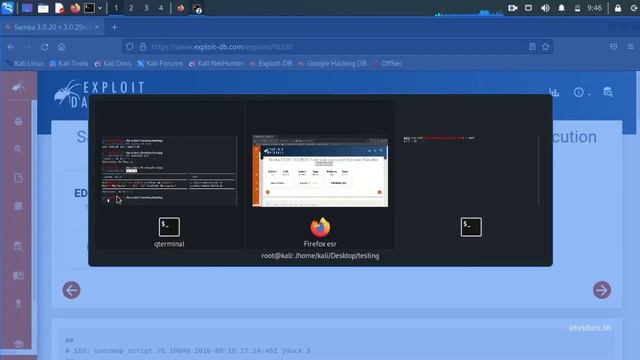Select the Firefox esr thumbnail in switcher
The image size is (640, 360).
(320, 171)
